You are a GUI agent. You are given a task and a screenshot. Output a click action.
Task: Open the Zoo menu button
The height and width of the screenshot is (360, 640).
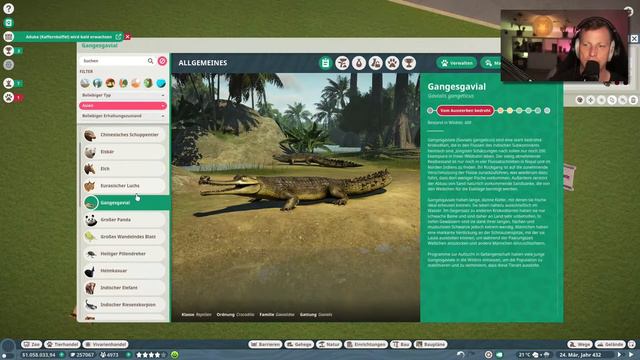point(32,344)
